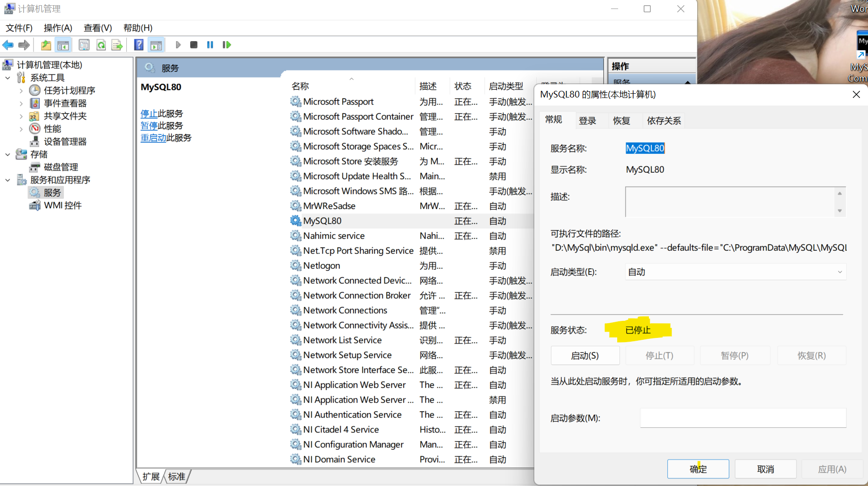This screenshot has width=868, height=486.
Task: Click the Start service play icon
Action: tap(178, 45)
